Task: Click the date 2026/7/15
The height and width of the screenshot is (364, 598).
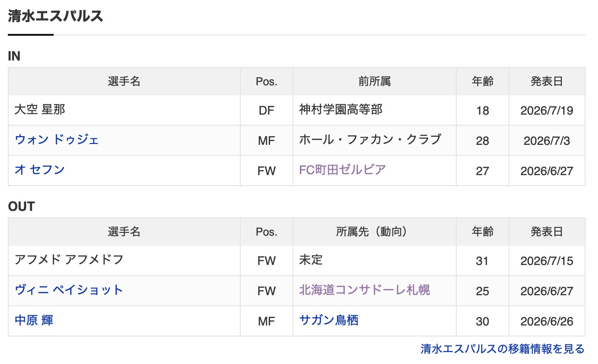Action: coord(547,261)
